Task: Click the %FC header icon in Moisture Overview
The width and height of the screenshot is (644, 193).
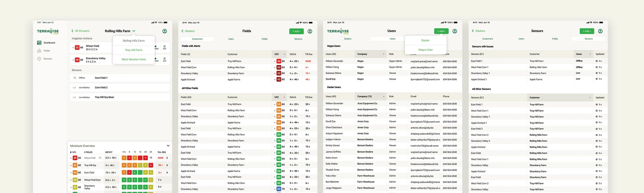Action: pyautogui.click(x=71, y=152)
